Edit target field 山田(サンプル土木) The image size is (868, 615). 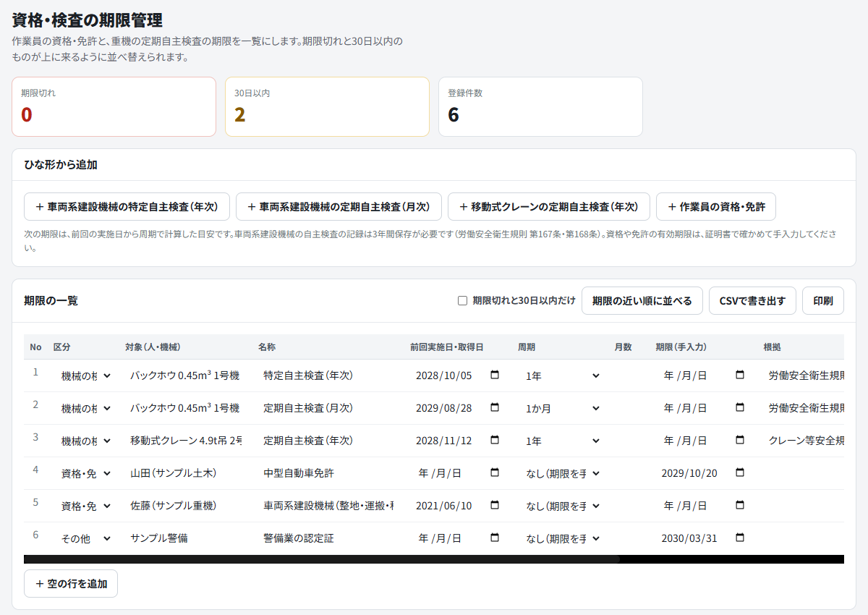187,473
